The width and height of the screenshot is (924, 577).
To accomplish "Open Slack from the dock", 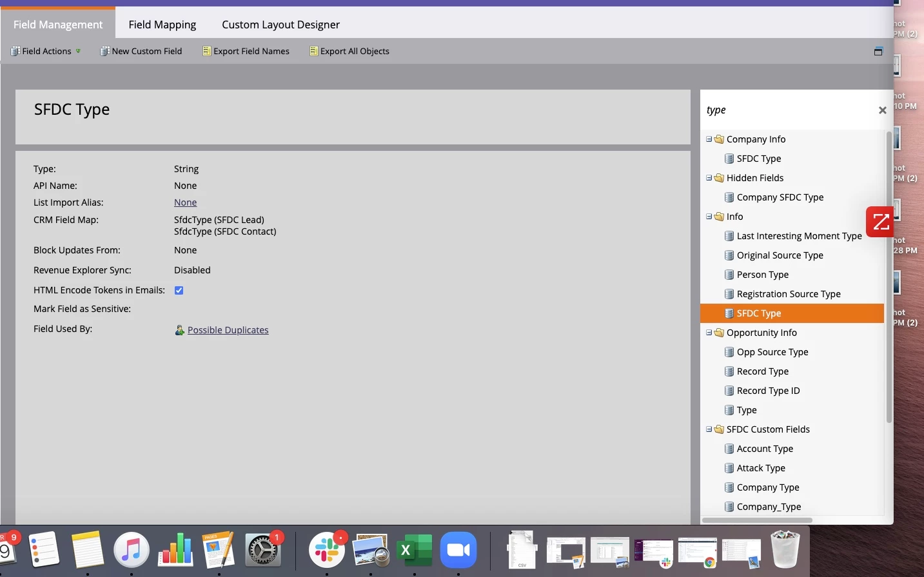I will coord(327,549).
